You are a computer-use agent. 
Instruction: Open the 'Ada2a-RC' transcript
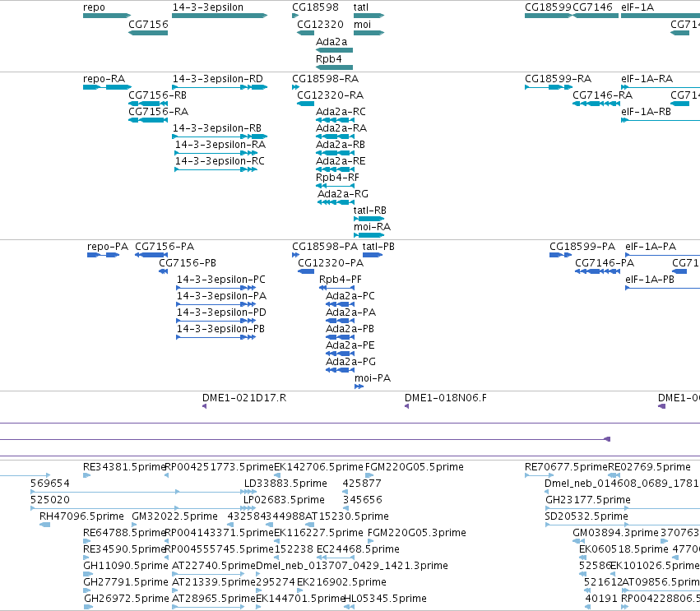(x=341, y=112)
